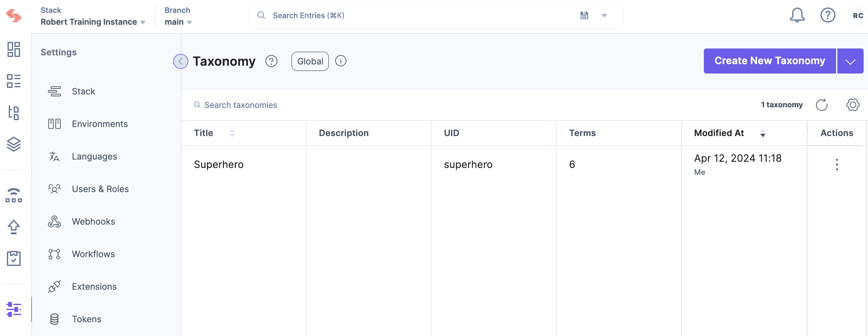Expand the search options dropdown arrow
This screenshot has width=868, height=336.
[604, 15]
